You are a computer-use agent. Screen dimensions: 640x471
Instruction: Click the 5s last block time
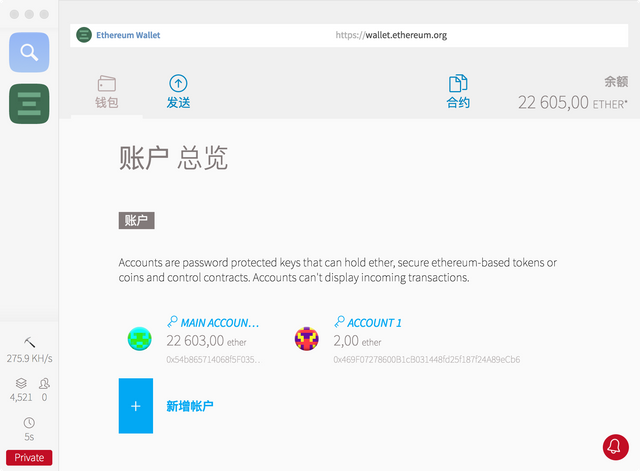tap(29, 437)
